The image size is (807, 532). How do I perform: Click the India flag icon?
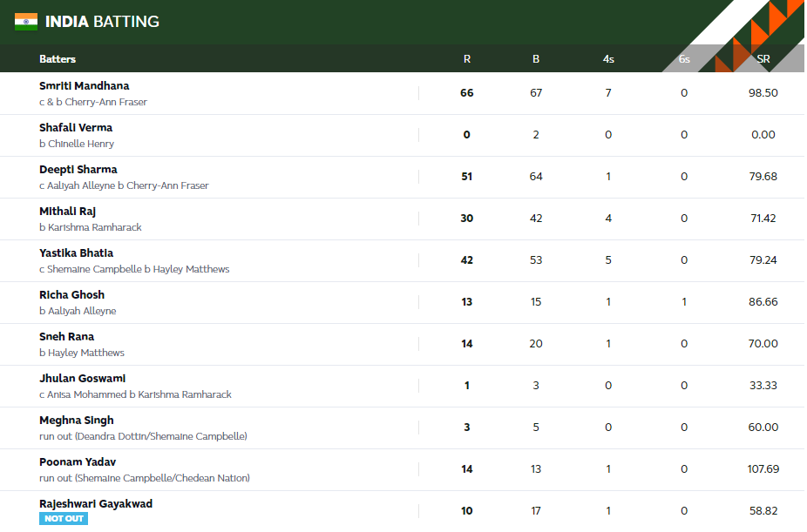point(26,22)
